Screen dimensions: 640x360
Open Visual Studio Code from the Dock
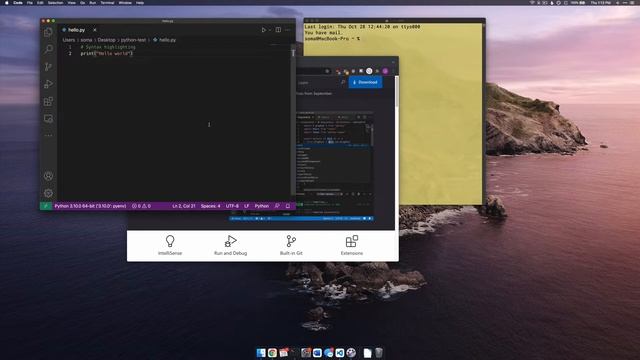(x=340, y=353)
